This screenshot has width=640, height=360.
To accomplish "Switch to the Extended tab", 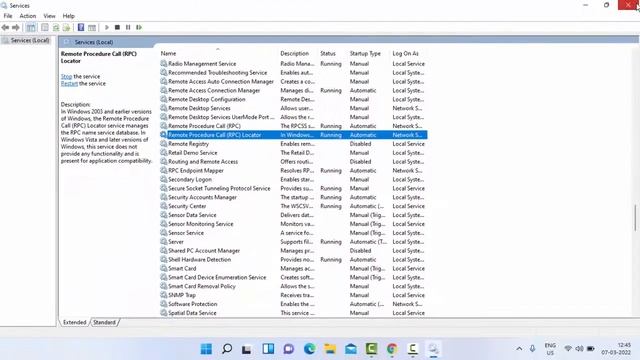I will click(75, 322).
